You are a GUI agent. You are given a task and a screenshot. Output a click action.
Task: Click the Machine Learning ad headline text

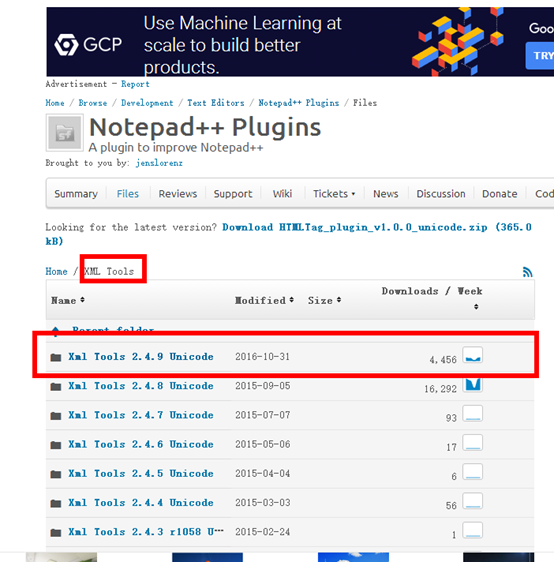click(243, 45)
